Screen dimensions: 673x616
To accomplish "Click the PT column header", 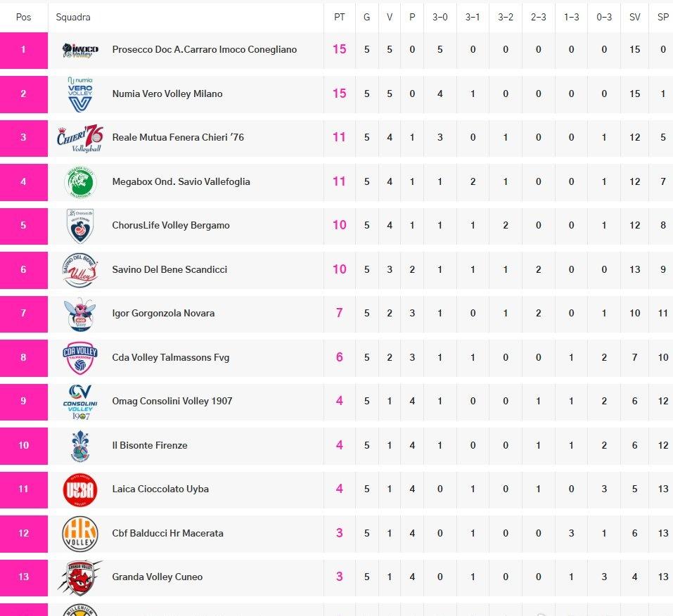I will pyautogui.click(x=340, y=17).
